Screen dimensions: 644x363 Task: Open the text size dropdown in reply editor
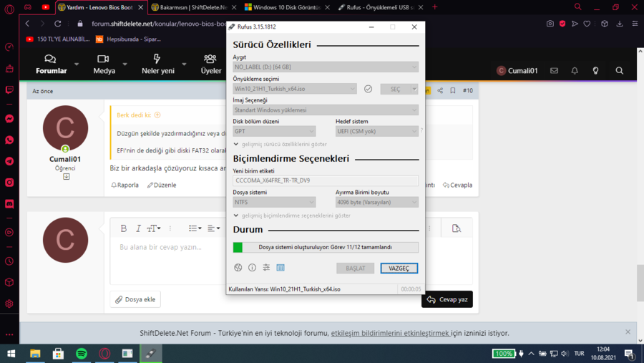coord(154,228)
